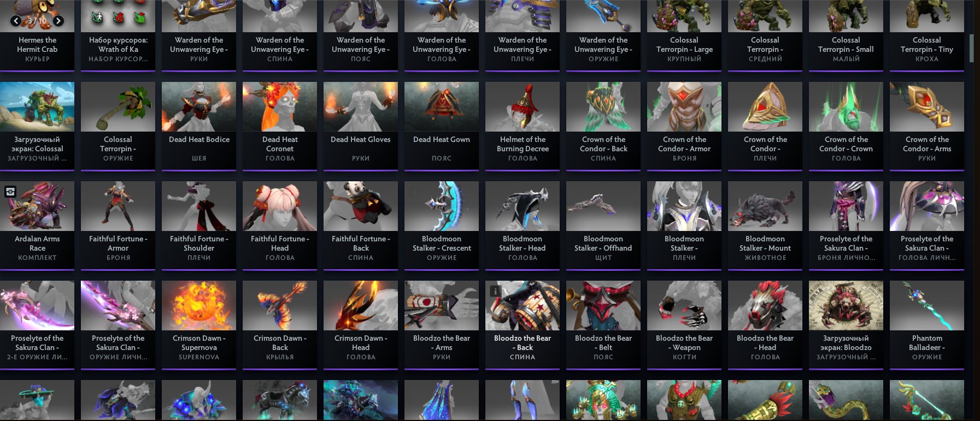Click next arrow on Hermes the Hermit Crab
This screenshot has width=980, height=421.
coord(58,21)
